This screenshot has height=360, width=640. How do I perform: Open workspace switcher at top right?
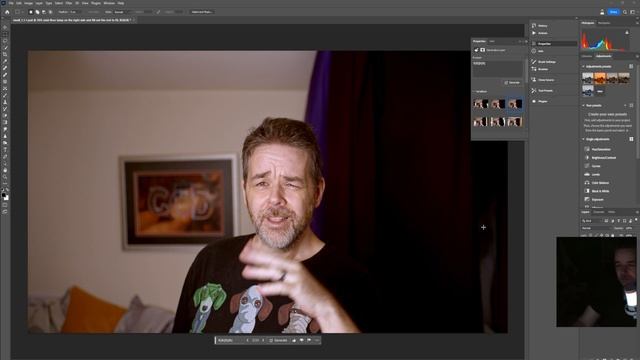pos(633,12)
